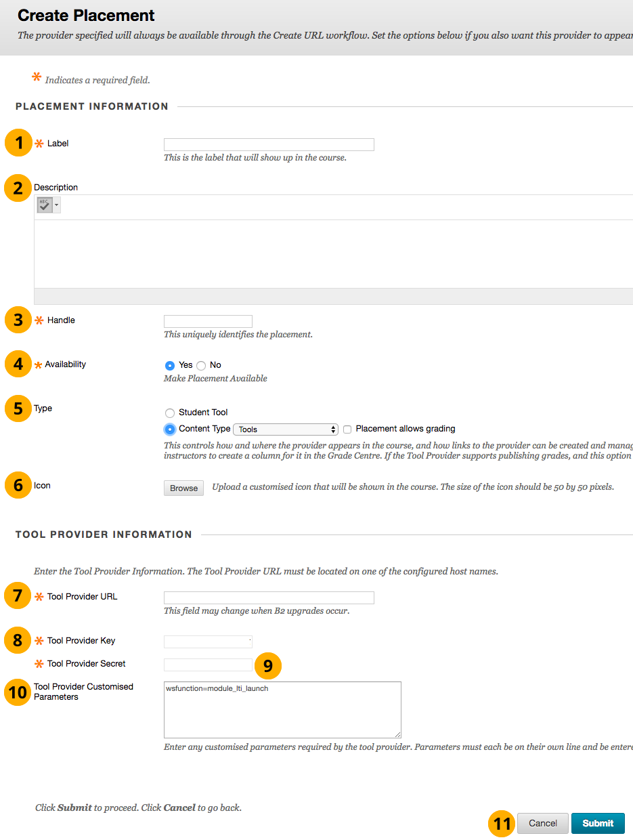This screenshot has height=840, width=633.
Task: Click the spell check icon in Description editor
Action: [x=45, y=205]
